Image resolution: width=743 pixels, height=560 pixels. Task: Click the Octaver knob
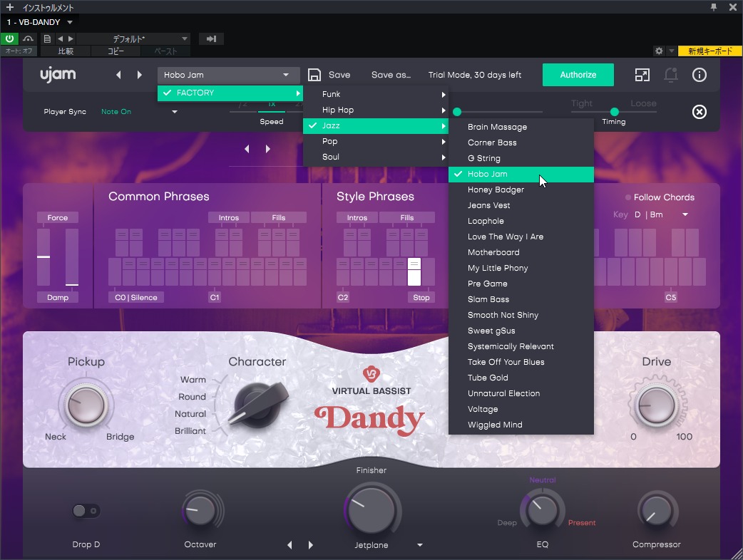pos(200,511)
